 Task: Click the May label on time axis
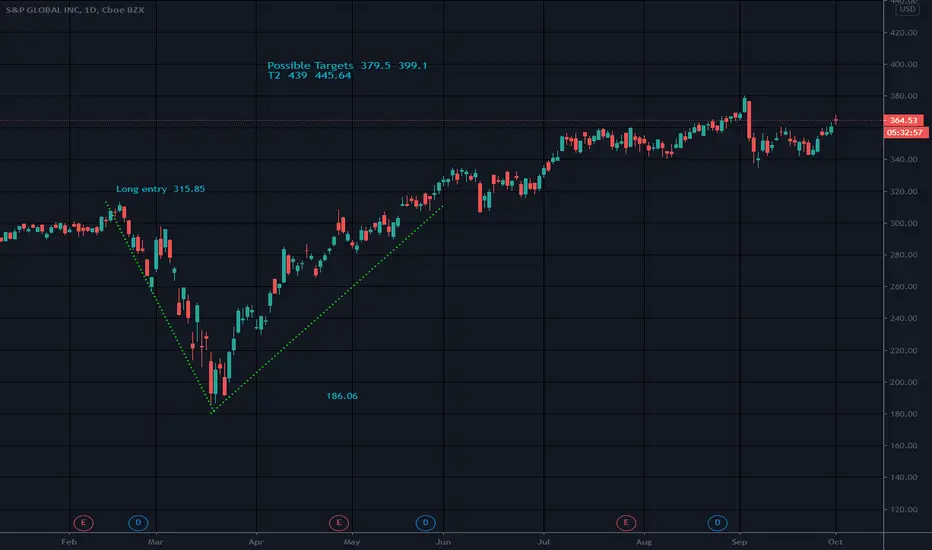coord(352,542)
